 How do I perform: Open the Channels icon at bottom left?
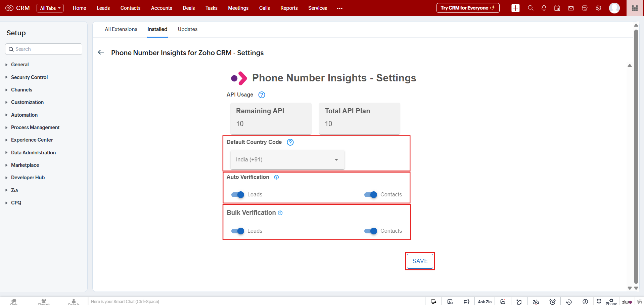point(44,301)
